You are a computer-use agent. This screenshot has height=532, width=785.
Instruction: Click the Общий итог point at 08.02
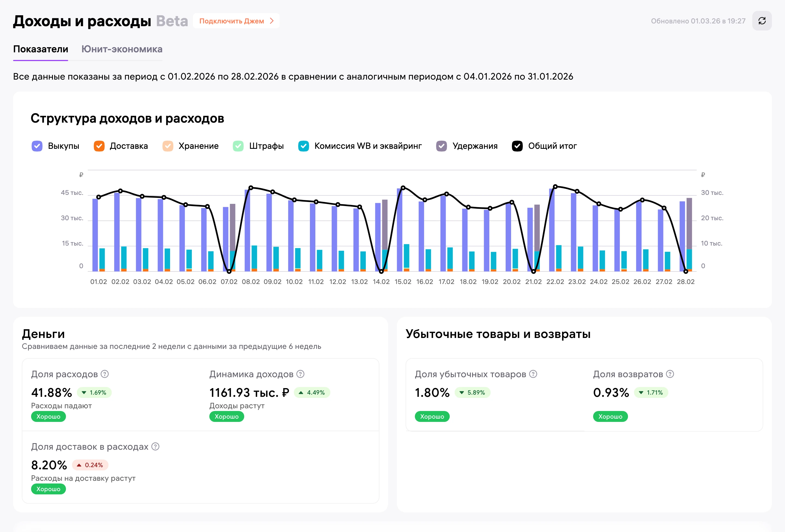point(251,188)
